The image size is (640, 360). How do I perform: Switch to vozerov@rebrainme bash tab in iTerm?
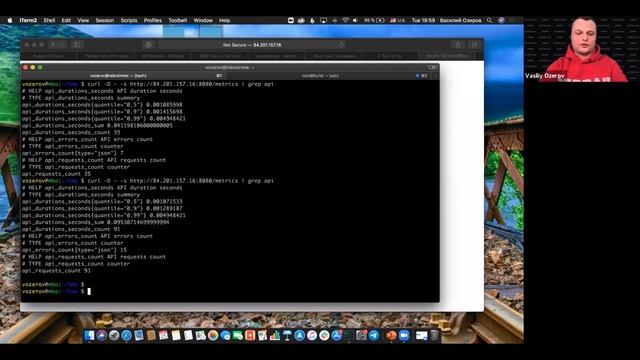pyautogui.click(x=123, y=76)
